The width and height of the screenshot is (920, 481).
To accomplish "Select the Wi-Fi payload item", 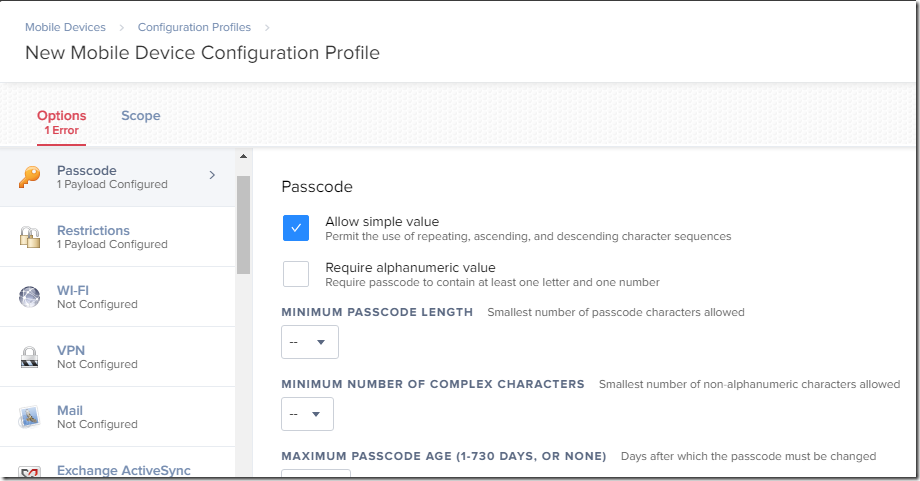I will click(x=117, y=297).
